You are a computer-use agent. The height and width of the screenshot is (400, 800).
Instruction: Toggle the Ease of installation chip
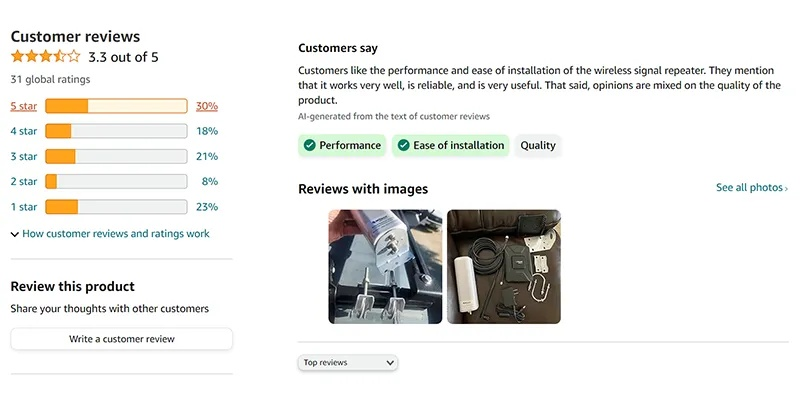tap(451, 146)
